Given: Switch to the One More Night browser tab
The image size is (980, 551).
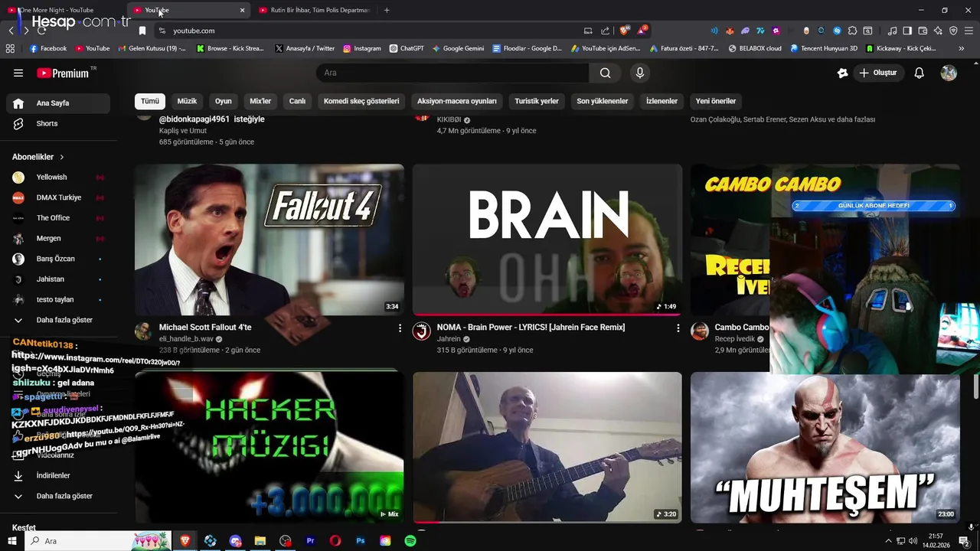Looking at the screenshot, I should (61, 10).
